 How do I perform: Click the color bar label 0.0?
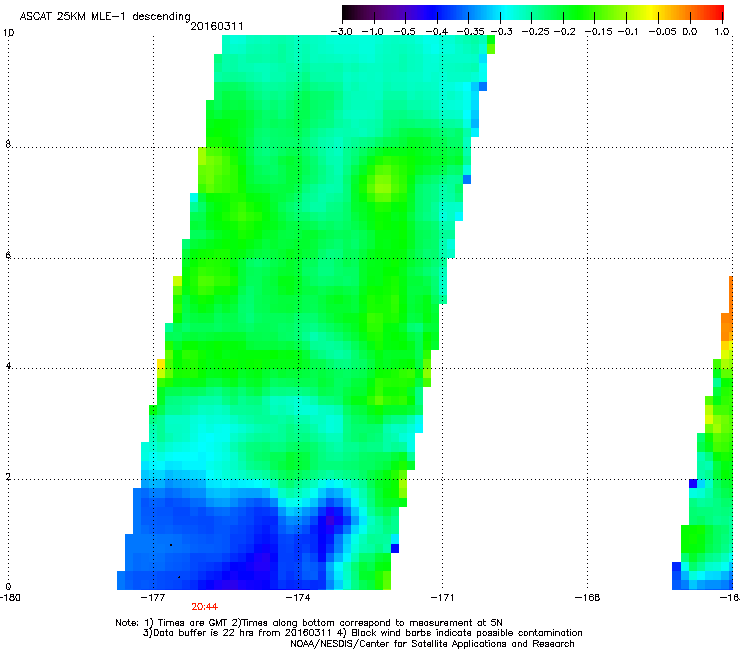click(690, 32)
